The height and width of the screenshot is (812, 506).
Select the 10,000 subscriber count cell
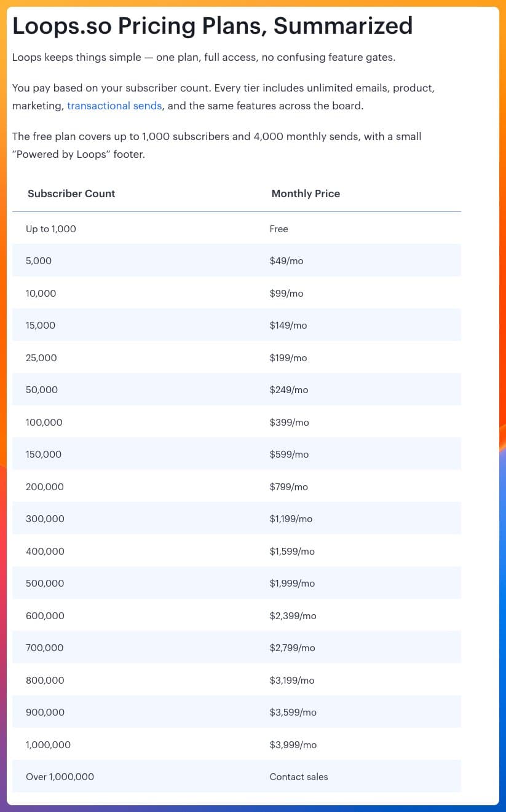(x=41, y=294)
